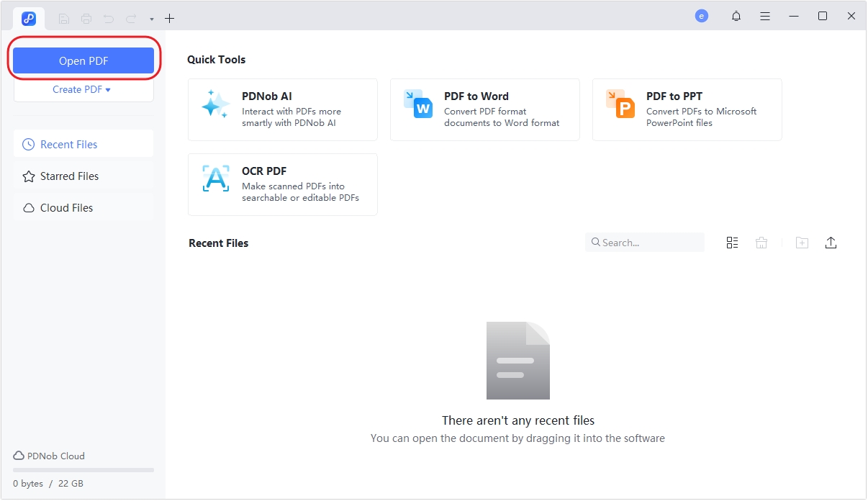Open the PDNob AI quick tool
Image resolution: width=868 pixels, height=501 pixels.
click(282, 109)
